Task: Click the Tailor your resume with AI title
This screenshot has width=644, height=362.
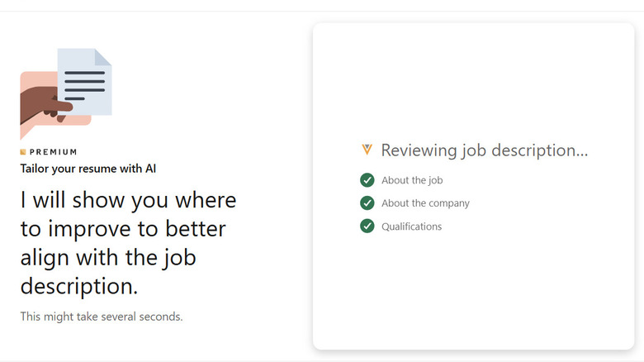Action: [x=88, y=169]
